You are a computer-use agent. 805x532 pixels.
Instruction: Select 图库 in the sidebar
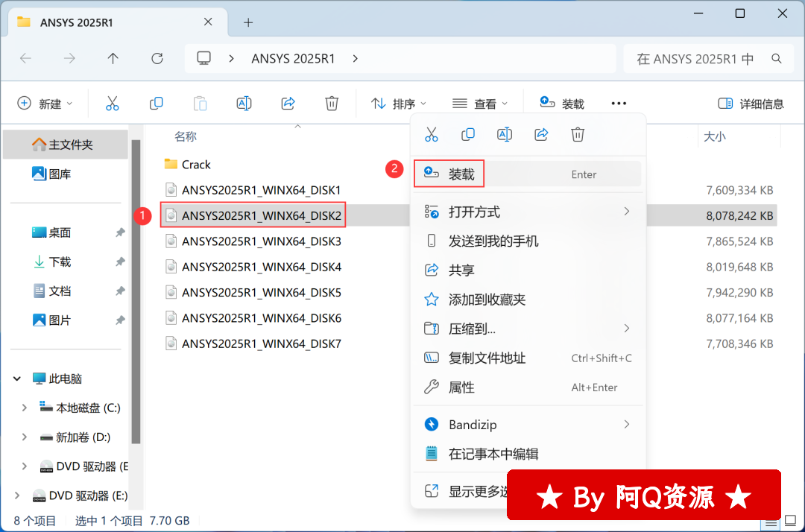point(66,174)
